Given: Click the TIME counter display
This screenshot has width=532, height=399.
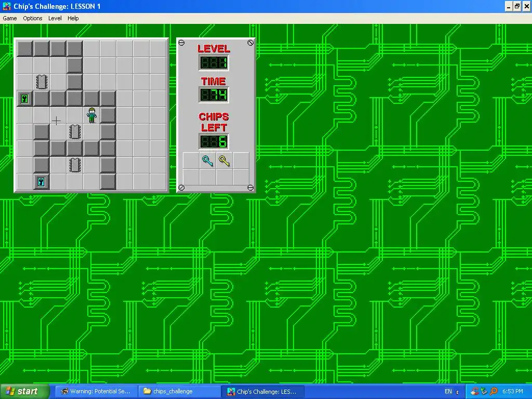Looking at the screenshot, I should point(214,95).
